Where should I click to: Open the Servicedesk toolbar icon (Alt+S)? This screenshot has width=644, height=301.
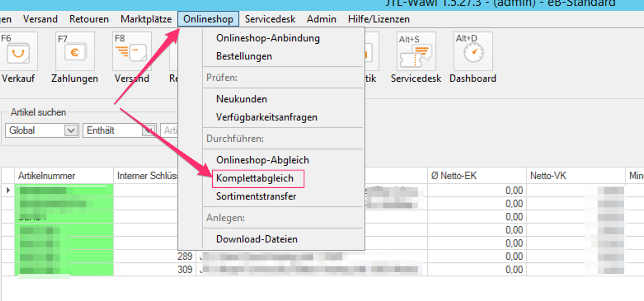(416, 52)
